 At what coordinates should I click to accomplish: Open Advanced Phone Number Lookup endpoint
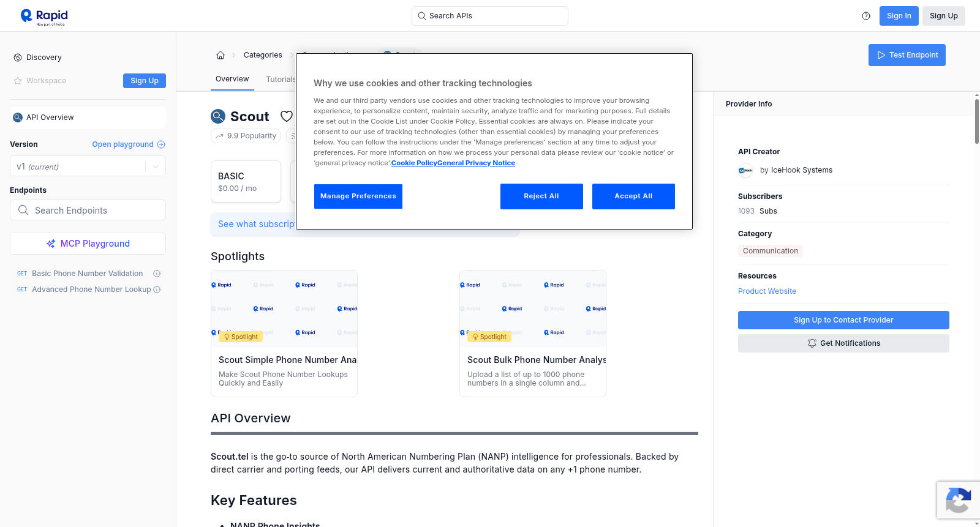pos(91,290)
